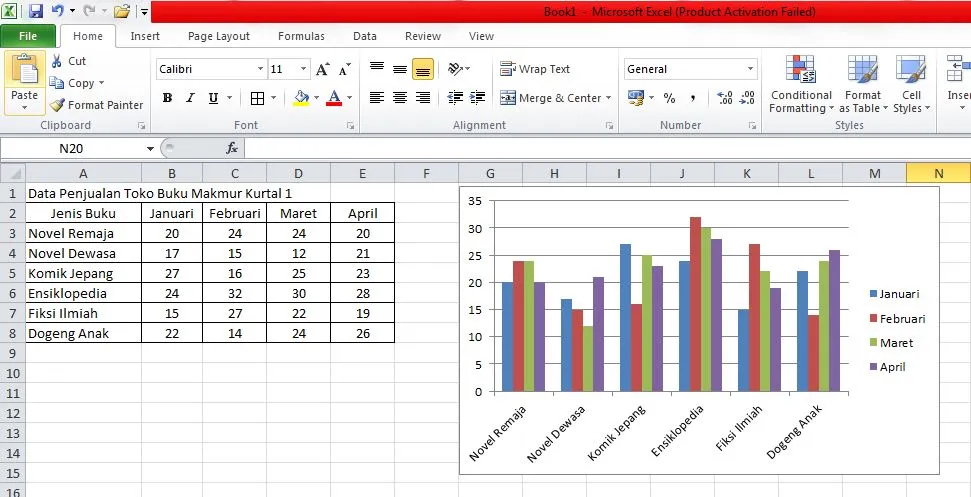Select Top Align vertical alignment
971x497 pixels.
(x=377, y=69)
